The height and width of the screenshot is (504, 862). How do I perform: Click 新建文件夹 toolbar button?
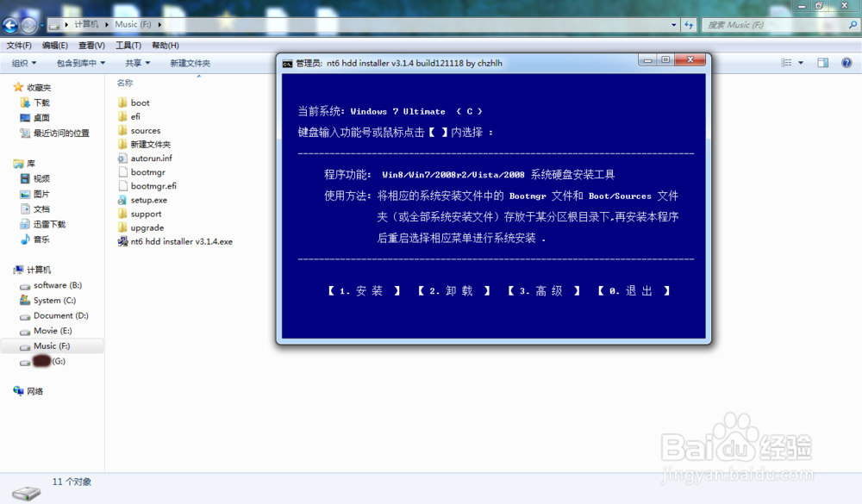point(191,63)
